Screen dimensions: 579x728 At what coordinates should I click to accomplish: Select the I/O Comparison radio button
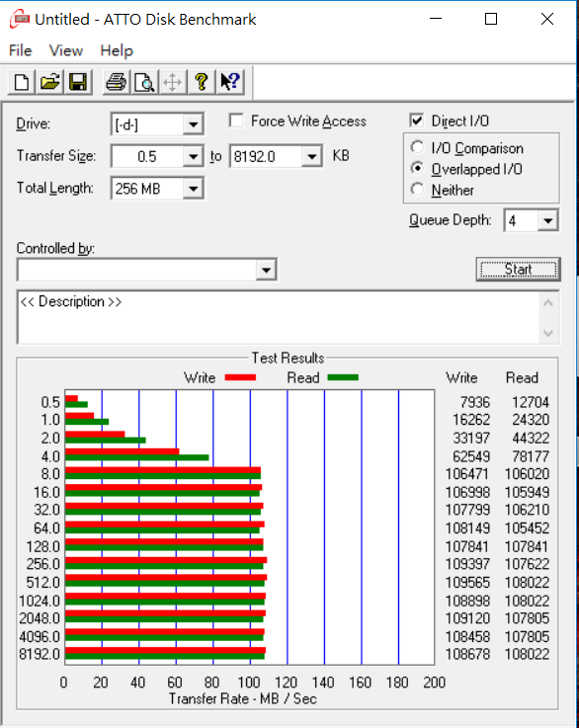click(417, 147)
